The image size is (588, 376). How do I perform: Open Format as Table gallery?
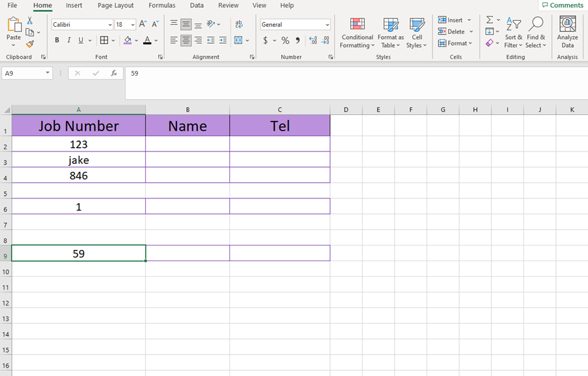tap(391, 32)
